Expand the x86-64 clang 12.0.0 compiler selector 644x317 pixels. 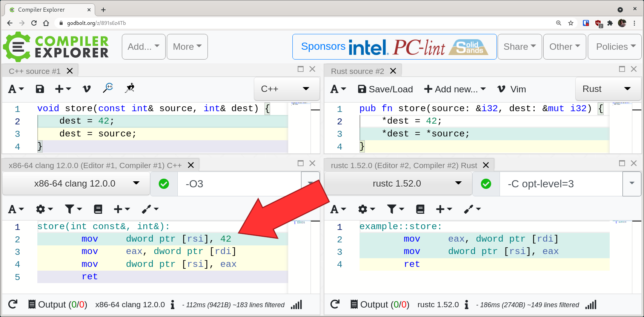coord(76,184)
